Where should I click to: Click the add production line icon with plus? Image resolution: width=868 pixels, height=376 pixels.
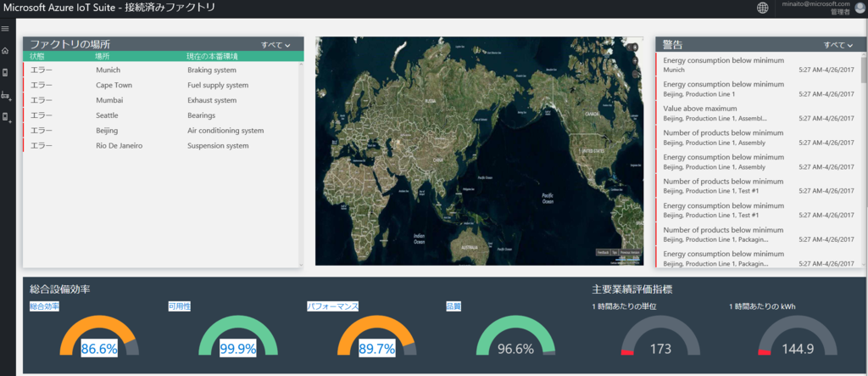coord(6,95)
